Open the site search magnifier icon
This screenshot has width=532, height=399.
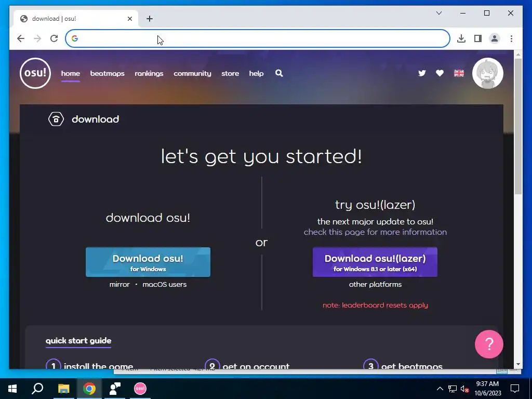279,73
